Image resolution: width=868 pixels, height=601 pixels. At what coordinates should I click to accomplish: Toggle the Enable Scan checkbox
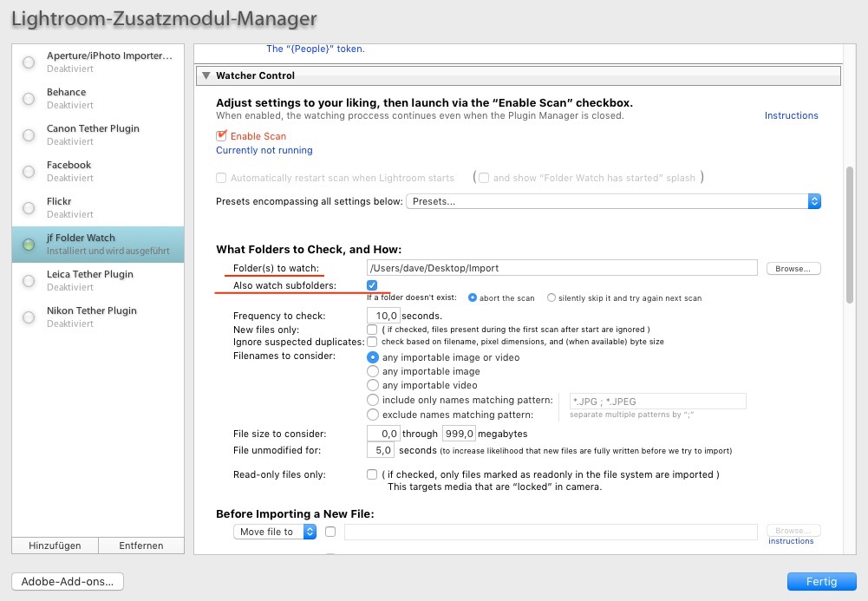221,135
